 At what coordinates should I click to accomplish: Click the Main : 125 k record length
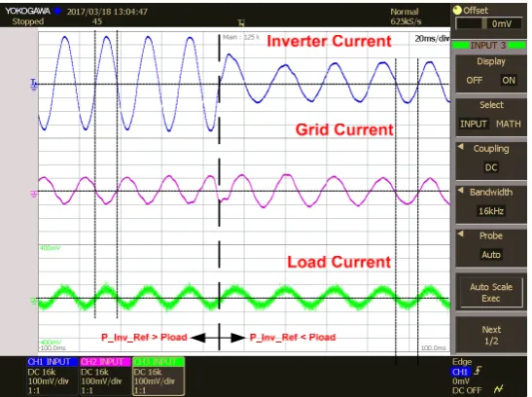tap(241, 37)
